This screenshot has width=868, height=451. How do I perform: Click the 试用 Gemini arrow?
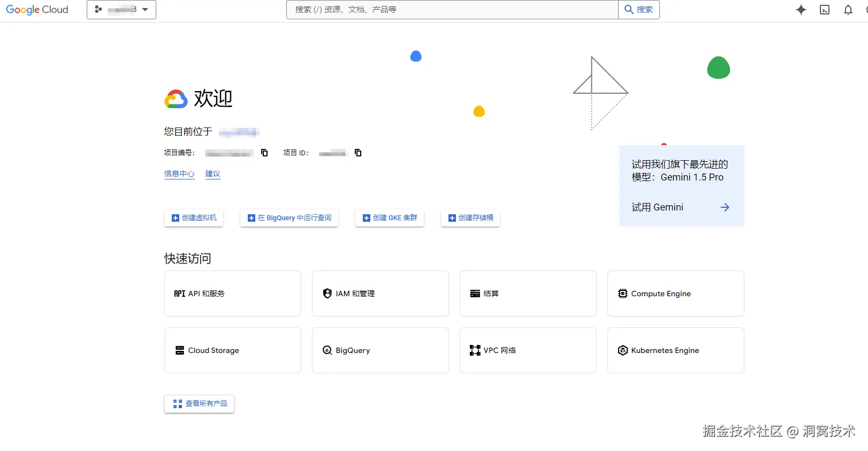[725, 207]
